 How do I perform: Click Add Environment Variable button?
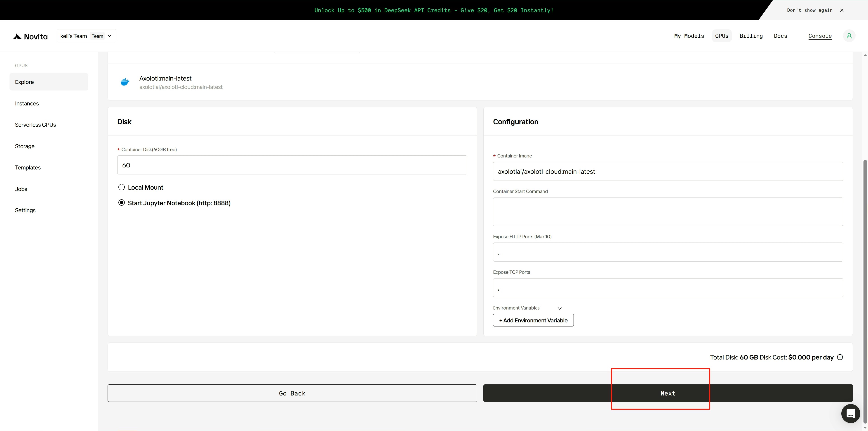(533, 320)
